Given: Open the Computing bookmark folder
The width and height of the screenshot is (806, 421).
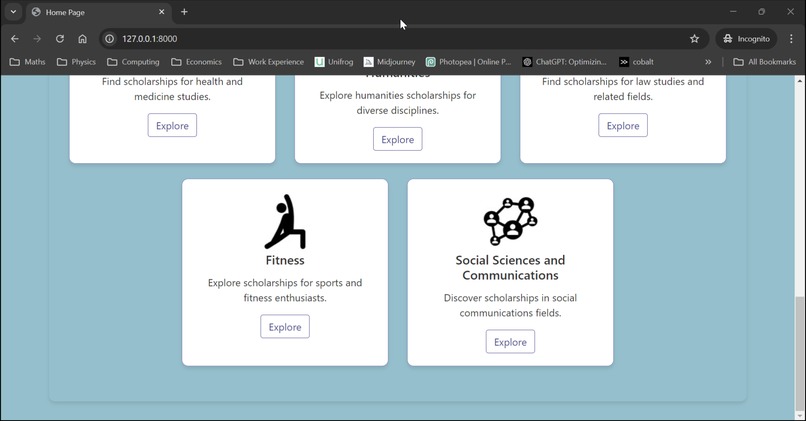Looking at the screenshot, I should [133, 62].
